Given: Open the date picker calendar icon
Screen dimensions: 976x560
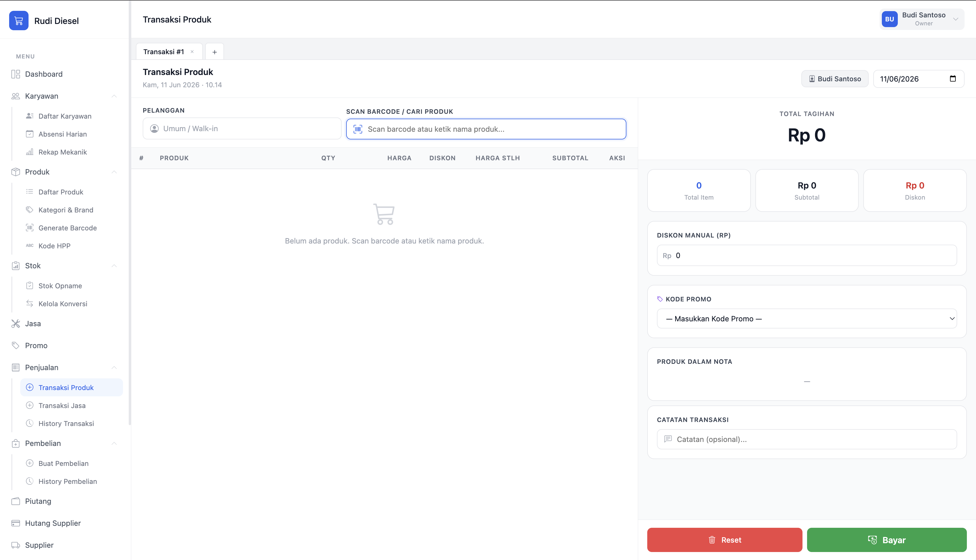Looking at the screenshot, I should coord(953,79).
